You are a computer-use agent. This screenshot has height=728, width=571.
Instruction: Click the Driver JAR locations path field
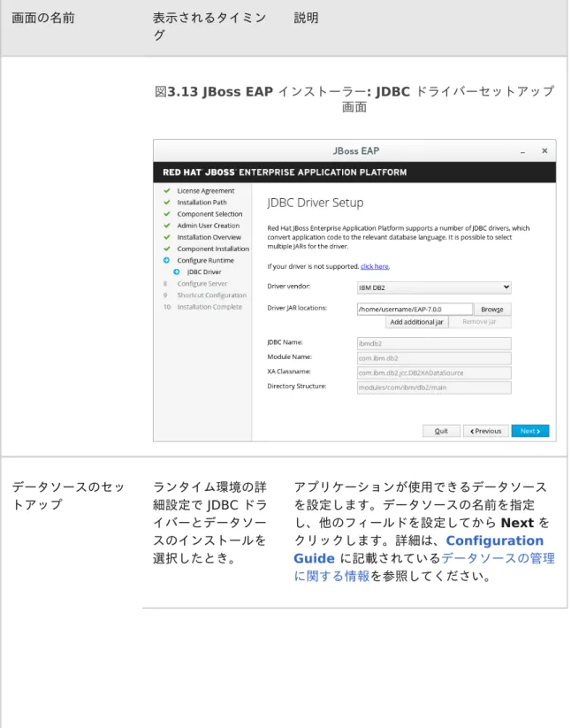[415, 310]
